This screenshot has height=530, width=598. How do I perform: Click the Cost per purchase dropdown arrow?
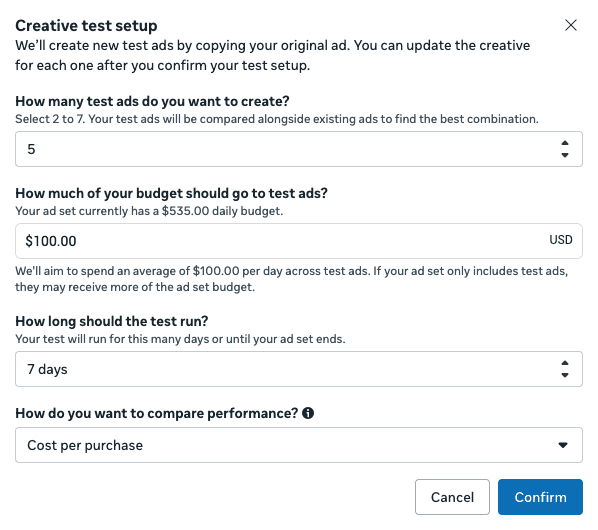pos(563,445)
